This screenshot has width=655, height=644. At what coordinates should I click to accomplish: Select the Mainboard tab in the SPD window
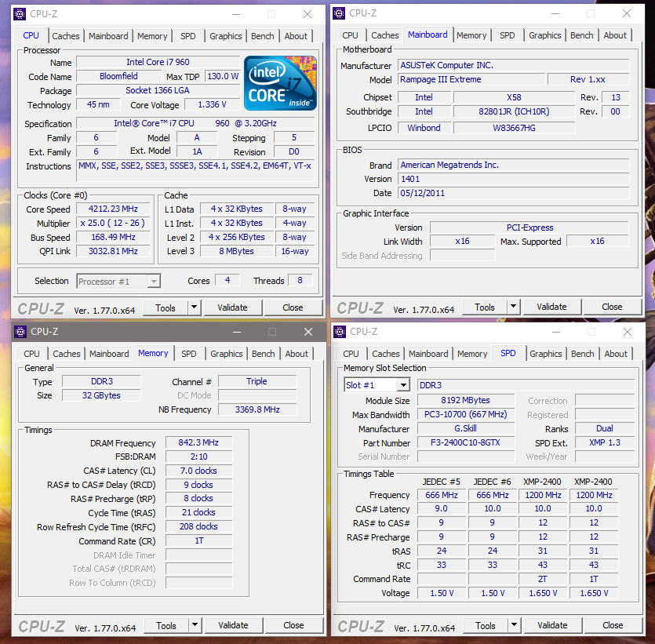coord(428,354)
